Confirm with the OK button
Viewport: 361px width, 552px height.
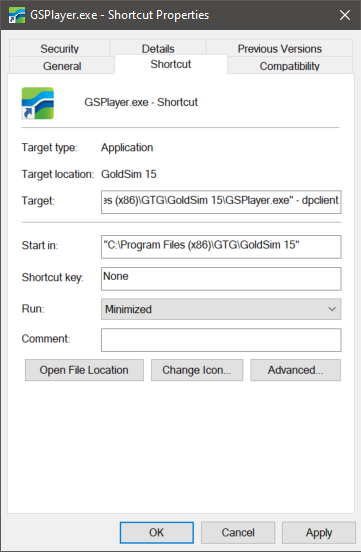coord(156,532)
